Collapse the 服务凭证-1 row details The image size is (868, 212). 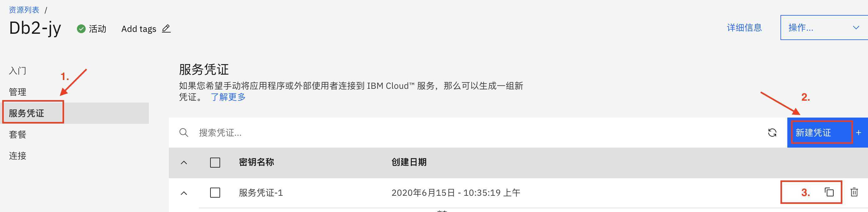point(184,193)
